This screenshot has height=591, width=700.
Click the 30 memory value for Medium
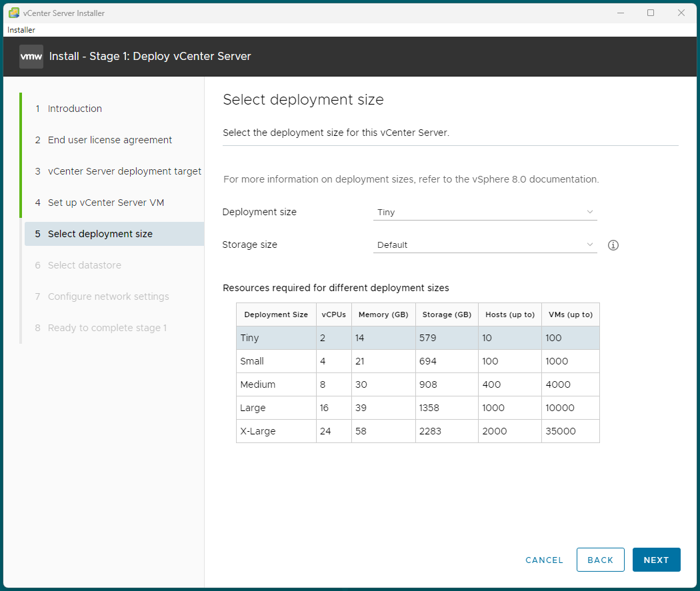point(361,384)
